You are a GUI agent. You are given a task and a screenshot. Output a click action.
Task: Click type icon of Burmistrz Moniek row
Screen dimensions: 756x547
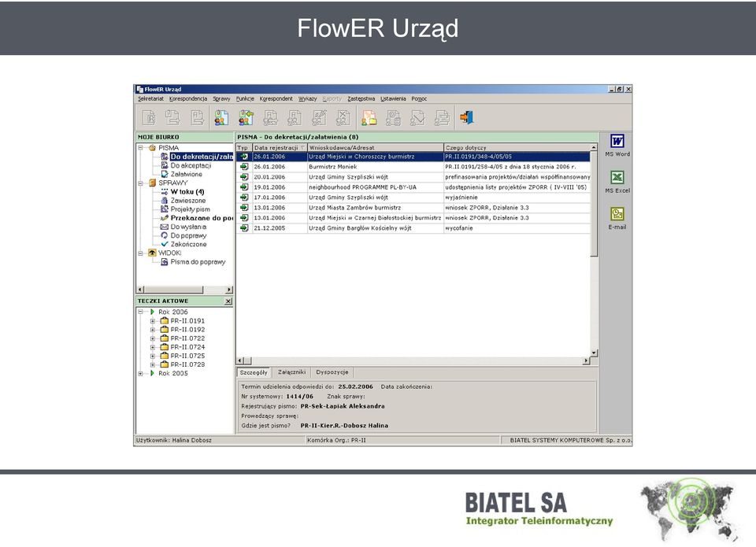[x=244, y=167]
